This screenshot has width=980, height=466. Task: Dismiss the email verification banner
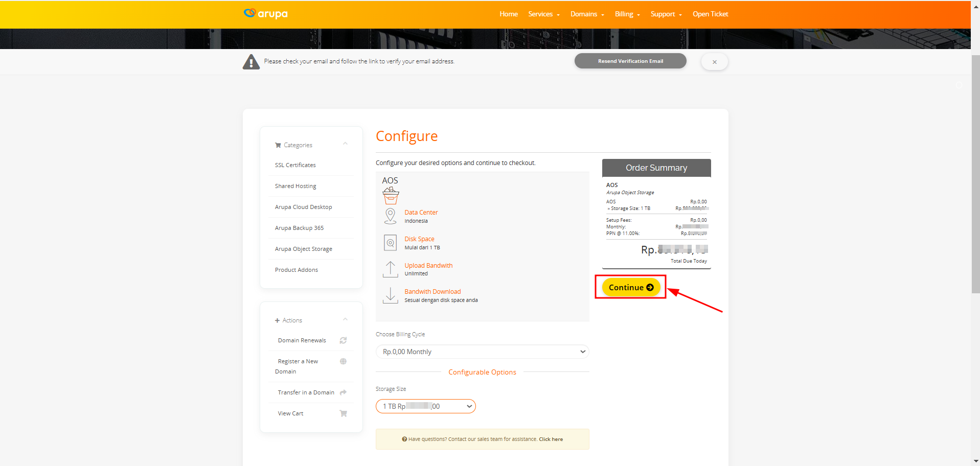714,61
